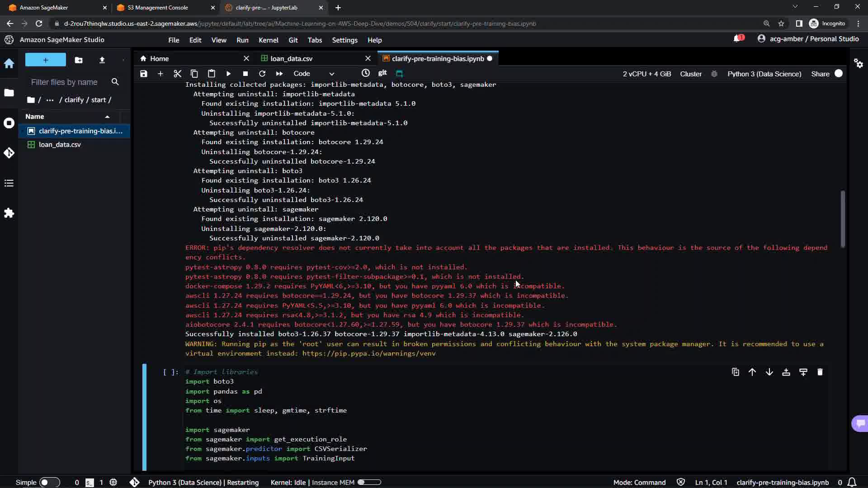Open the Code cell type dropdown
Viewport: 868px width, 488px height.
click(x=314, y=74)
